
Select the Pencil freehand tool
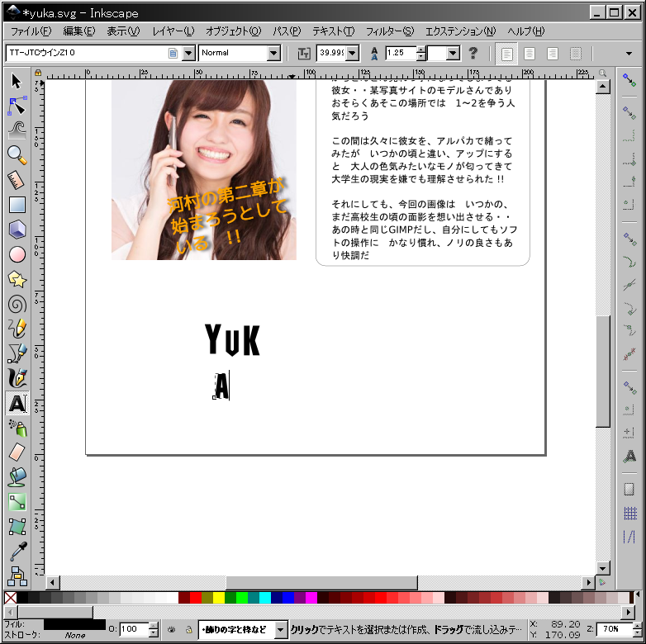coord(17,329)
